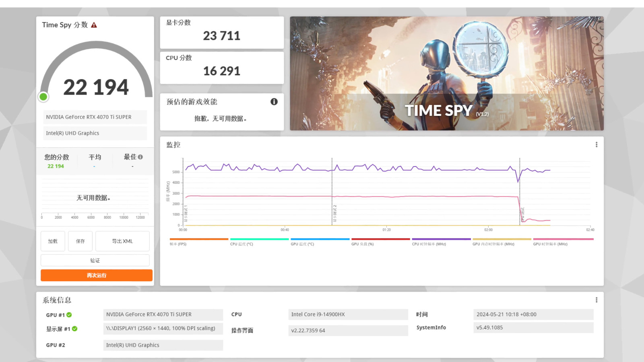Click the overall score 22 194
This screenshot has height=362, width=644.
[x=96, y=87]
